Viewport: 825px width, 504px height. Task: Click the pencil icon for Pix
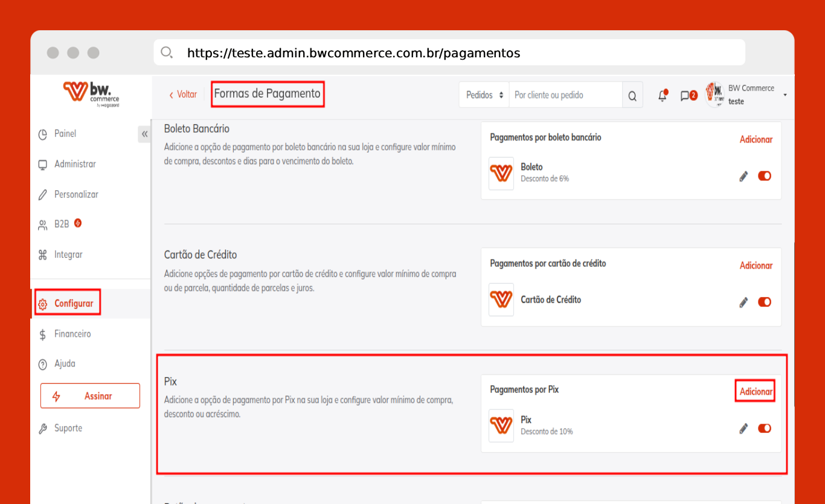click(x=743, y=429)
